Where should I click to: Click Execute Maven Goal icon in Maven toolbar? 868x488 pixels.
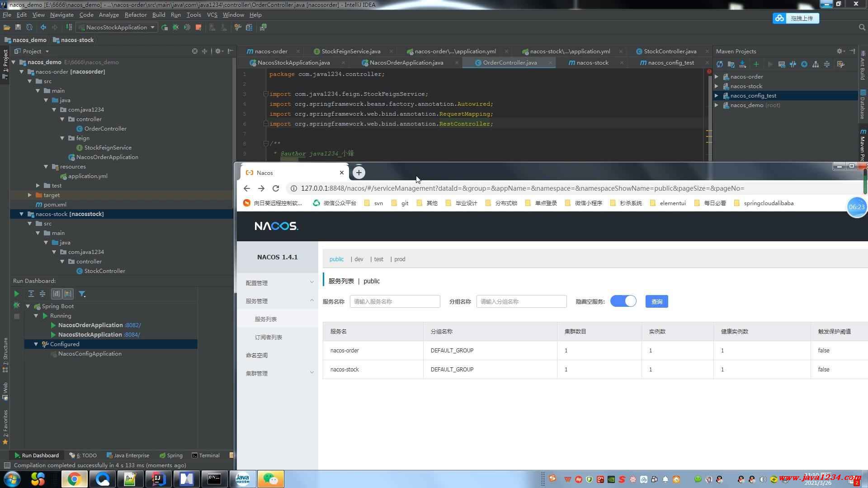click(782, 64)
